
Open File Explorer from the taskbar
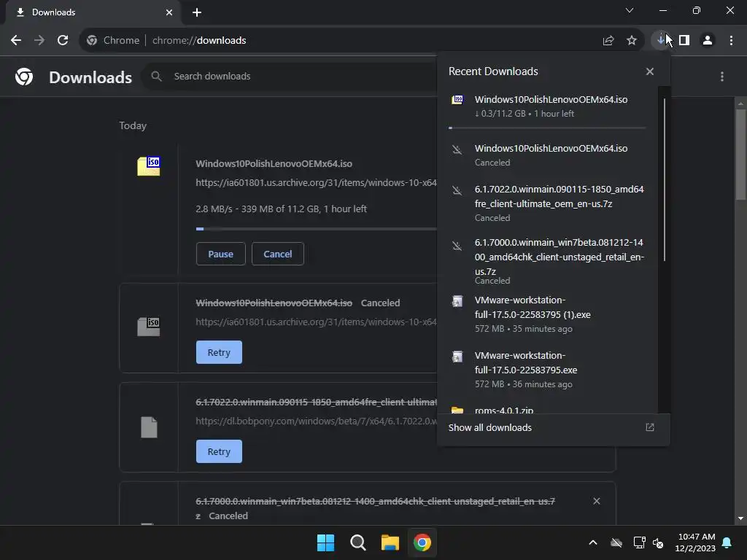390,542
